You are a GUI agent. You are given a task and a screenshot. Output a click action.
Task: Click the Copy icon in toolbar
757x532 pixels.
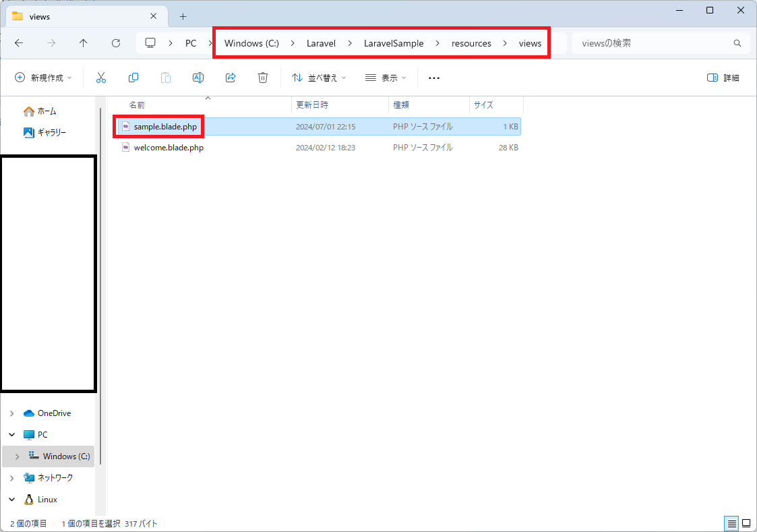coord(133,78)
